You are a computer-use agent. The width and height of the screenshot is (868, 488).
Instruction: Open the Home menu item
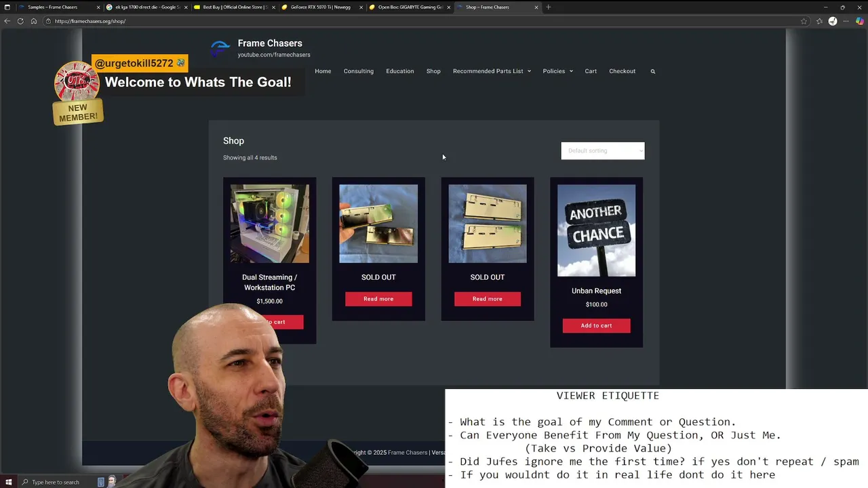pyautogui.click(x=323, y=71)
